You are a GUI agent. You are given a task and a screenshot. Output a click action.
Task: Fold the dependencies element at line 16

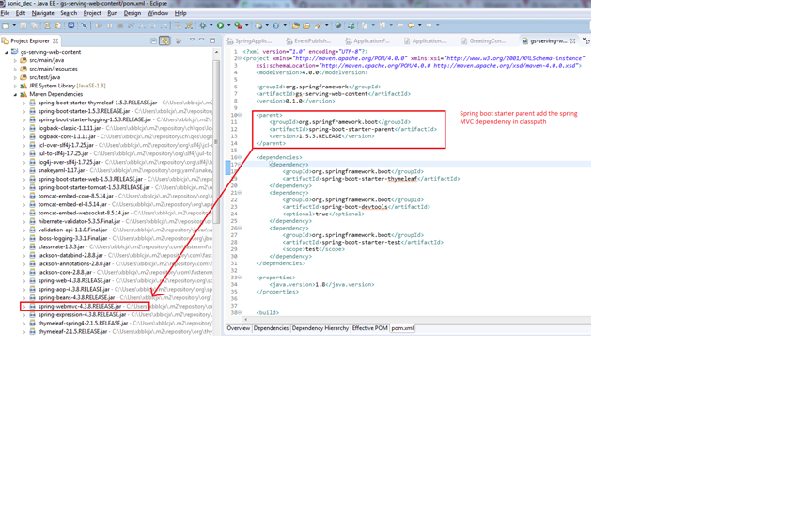(240, 157)
